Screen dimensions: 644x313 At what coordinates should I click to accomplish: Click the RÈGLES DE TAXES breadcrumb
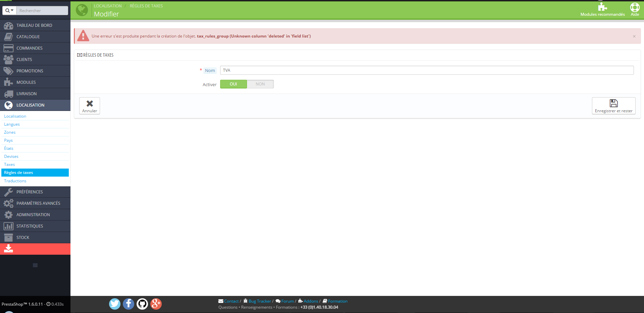click(146, 6)
